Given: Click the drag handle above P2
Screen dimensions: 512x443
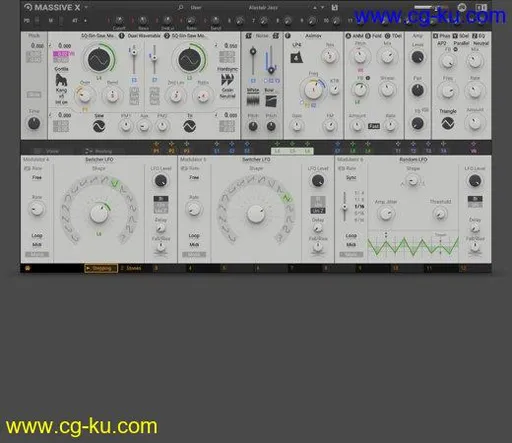Looking at the screenshot, I should 171,144.
